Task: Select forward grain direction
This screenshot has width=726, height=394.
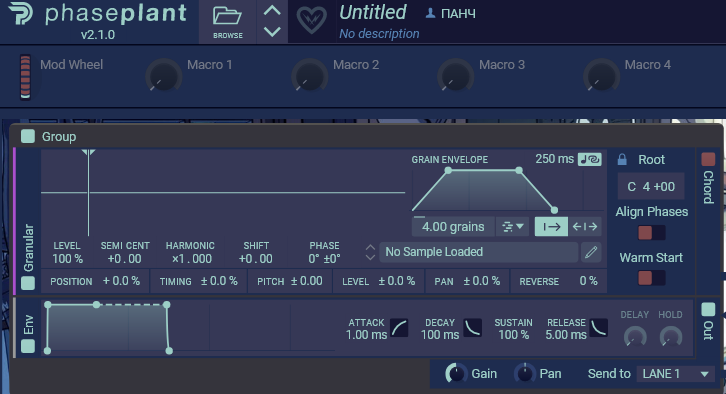Action: point(551,226)
